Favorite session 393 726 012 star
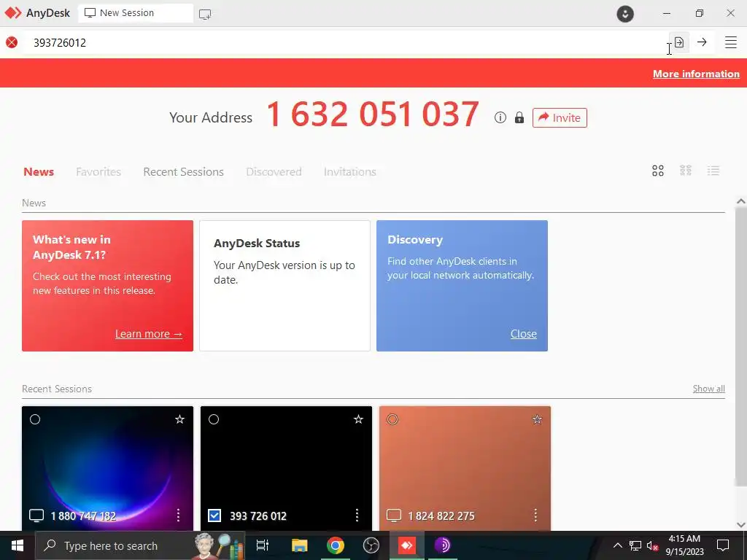 358,419
